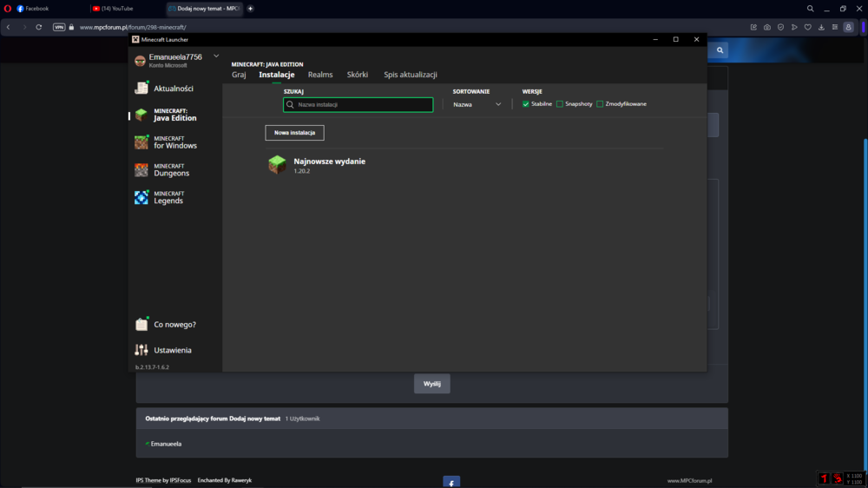Open Minecraft for Windows sidebar icon

click(x=141, y=142)
